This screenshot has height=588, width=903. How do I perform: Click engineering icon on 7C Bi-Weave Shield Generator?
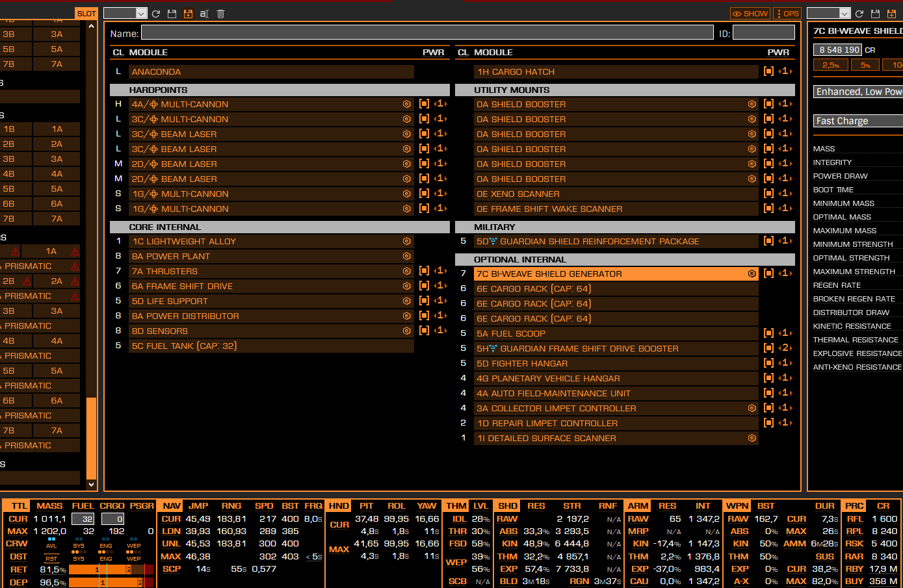pos(752,274)
